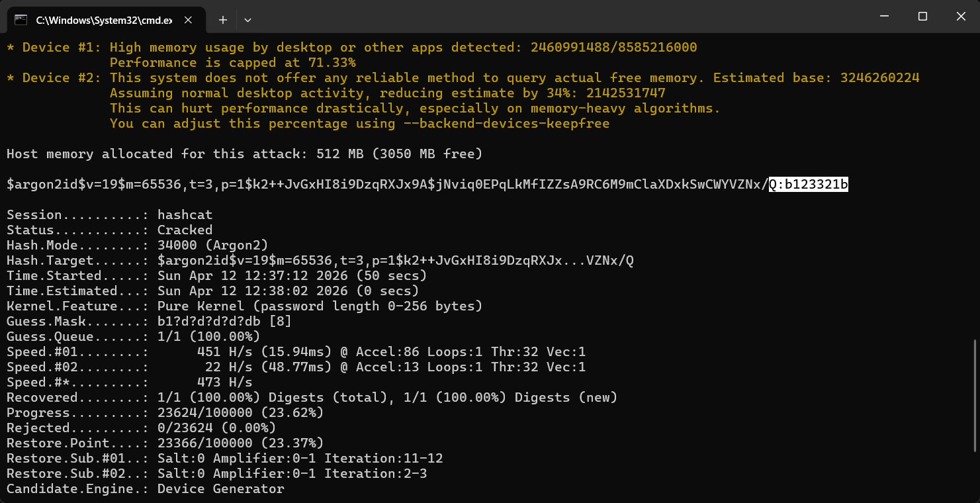Click the scrollbar track above the thumb
Image resolution: width=980 pixels, height=503 pixels.
975,199
